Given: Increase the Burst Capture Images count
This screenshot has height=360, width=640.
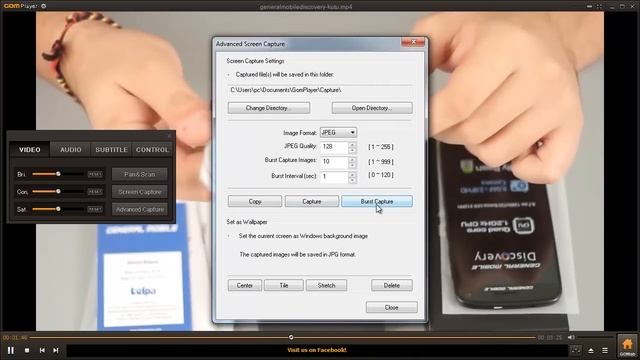Looking at the screenshot, I should coord(352,159).
